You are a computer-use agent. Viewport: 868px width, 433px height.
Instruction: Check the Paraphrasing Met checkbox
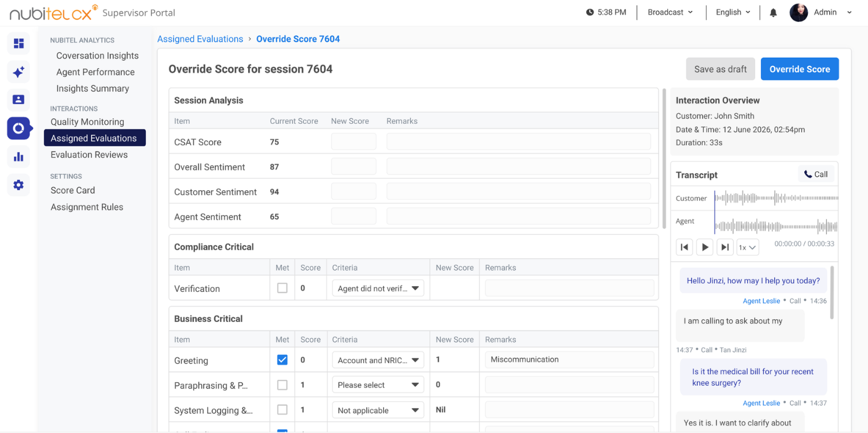tap(282, 384)
